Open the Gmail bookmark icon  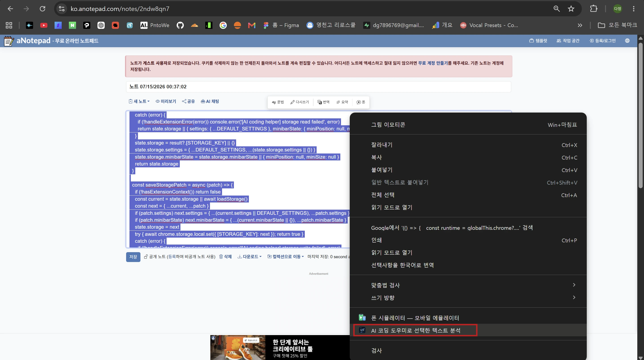(252, 25)
